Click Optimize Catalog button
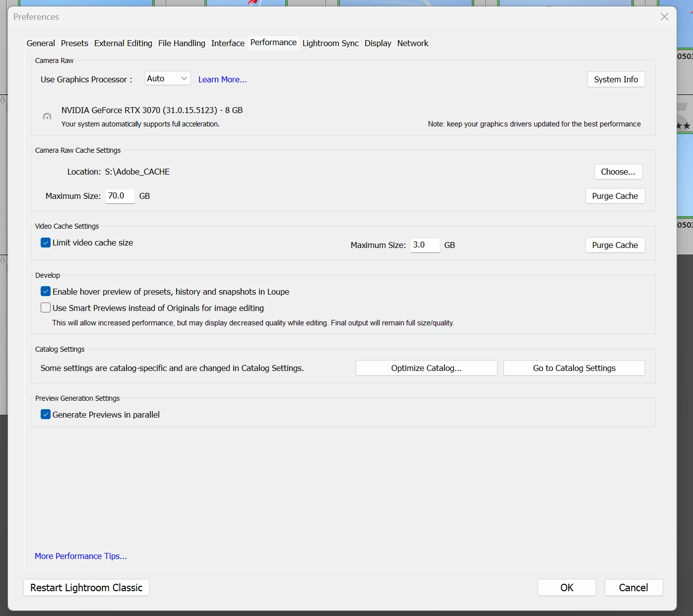The height and width of the screenshot is (616, 693). coord(427,368)
